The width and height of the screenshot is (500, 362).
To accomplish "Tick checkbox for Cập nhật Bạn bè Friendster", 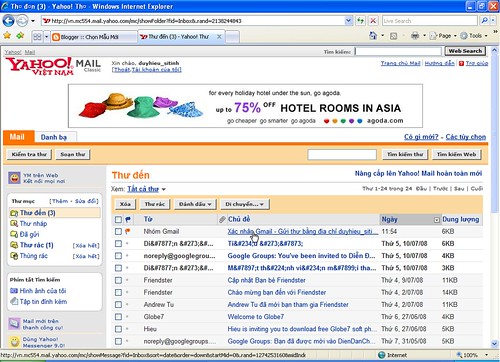I will point(118,280).
